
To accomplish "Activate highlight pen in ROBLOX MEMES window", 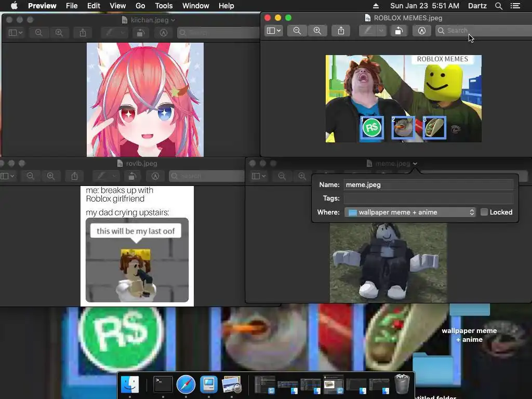I will (x=368, y=31).
